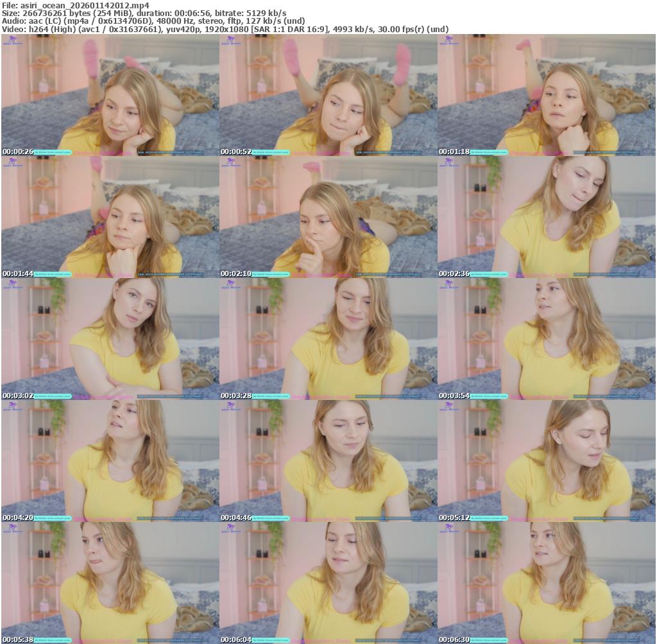Select the thumbnail frame stamped 00:01:18
This screenshot has height=644, width=657.
[547, 95]
